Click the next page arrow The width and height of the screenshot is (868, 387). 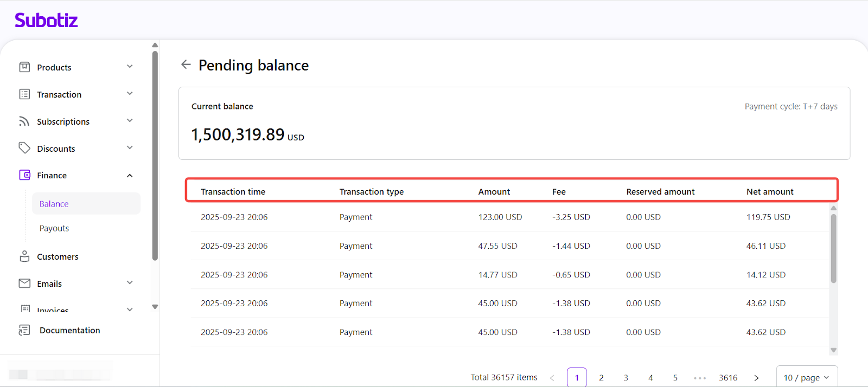click(756, 377)
